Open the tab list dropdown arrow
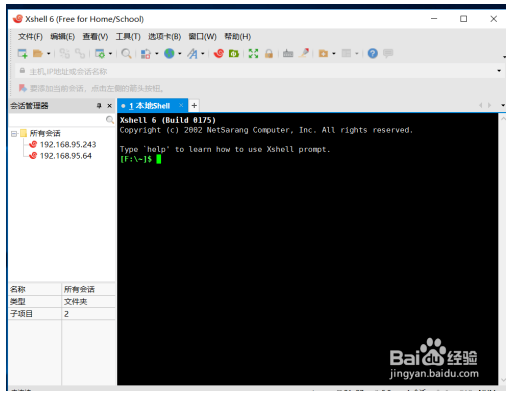Image resolution: width=513 pixels, height=398 pixels. click(503, 105)
